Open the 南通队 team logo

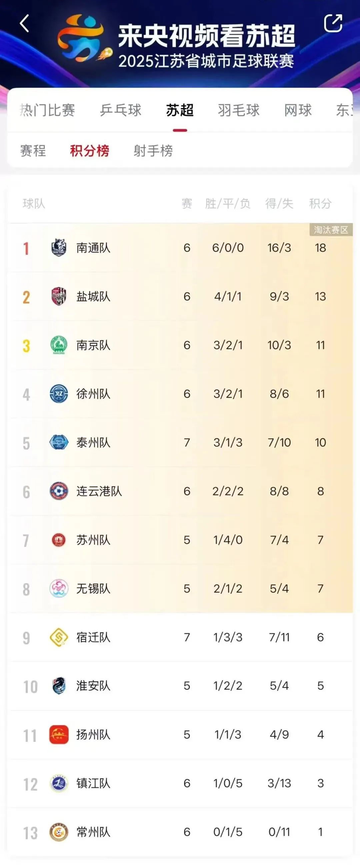[59, 248]
